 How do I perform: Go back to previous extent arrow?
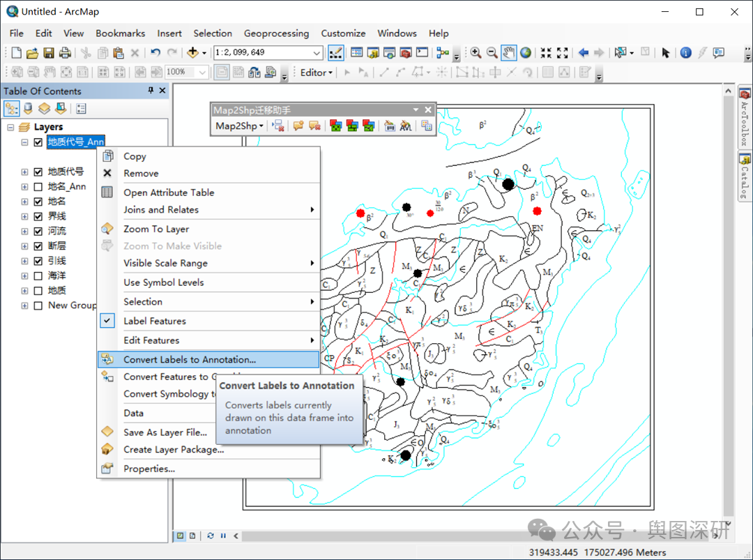pyautogui.click(x=584, y=52)
